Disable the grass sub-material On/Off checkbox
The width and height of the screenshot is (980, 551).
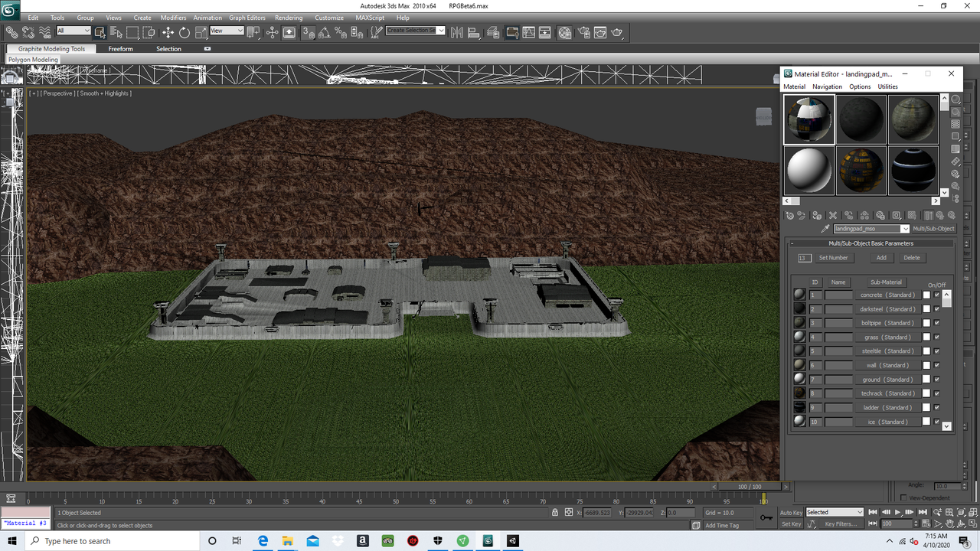(937, 337)
